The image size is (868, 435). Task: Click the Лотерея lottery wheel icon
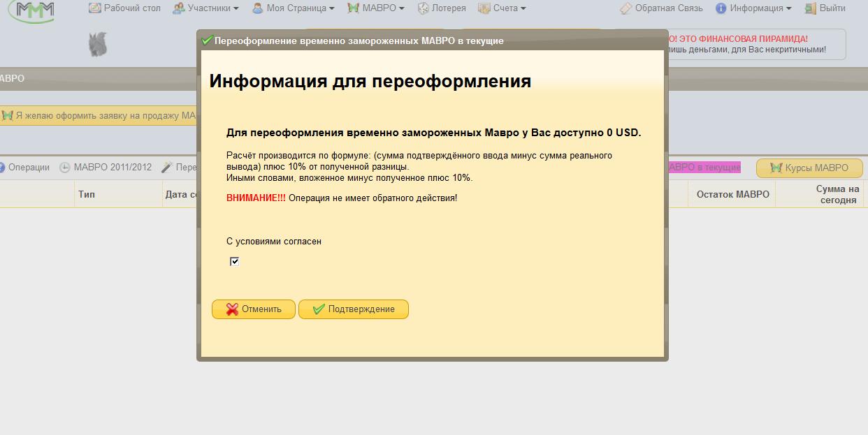424,8
